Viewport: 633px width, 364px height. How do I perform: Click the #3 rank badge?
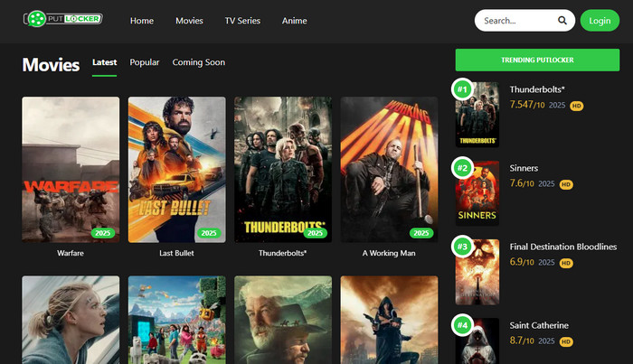pyautogui.click(x=462, y=247)
